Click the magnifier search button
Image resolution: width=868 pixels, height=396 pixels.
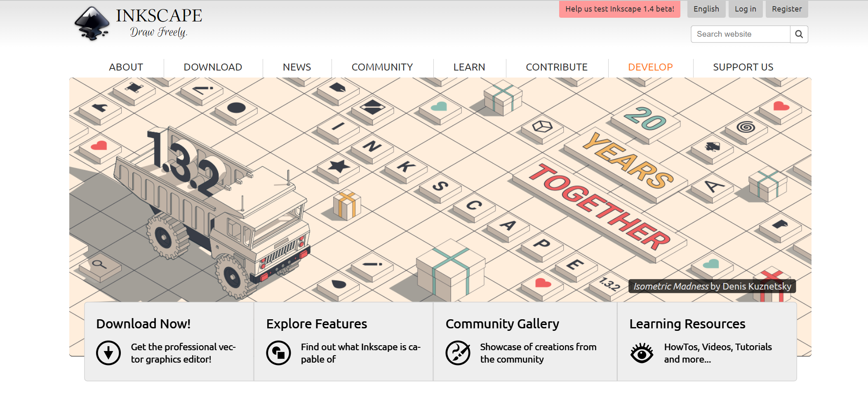click(799, 34)
